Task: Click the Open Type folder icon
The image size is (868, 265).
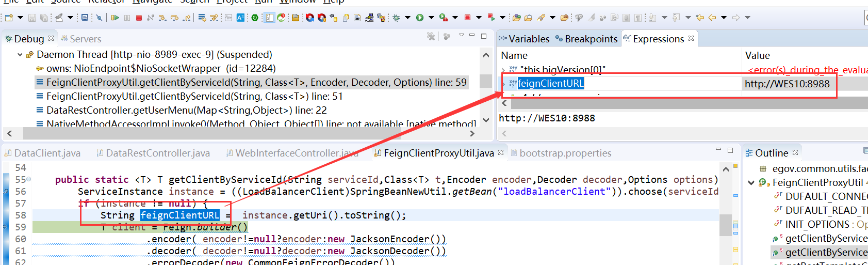Action: coord(516,18)
